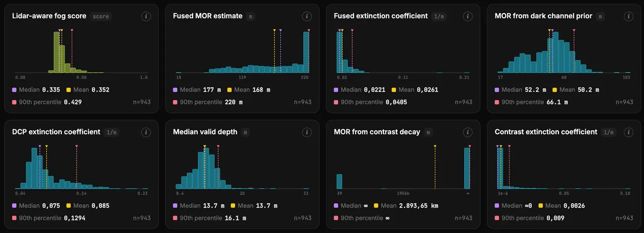The width and height of the screenshot is (644, 233).
Task: Click the infinity bar in MOR contrast decay histogram
Action: click(x=467, y=168)
